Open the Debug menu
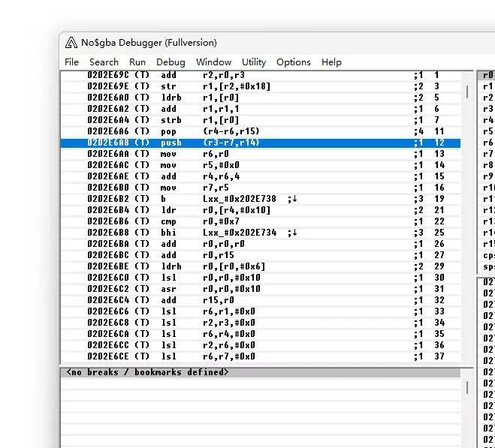The height and width of the screenshot is (448, 495). click(x=171, y=62)
